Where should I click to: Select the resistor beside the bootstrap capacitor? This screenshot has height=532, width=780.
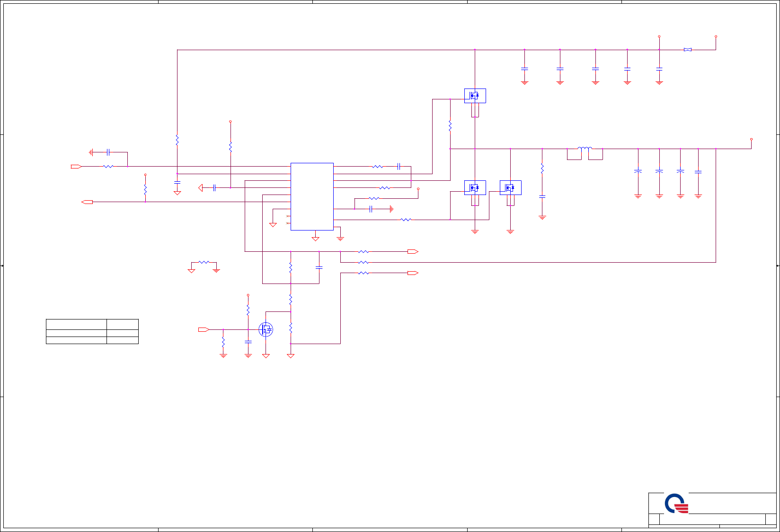pyautogui.click(x=378, y=167)
